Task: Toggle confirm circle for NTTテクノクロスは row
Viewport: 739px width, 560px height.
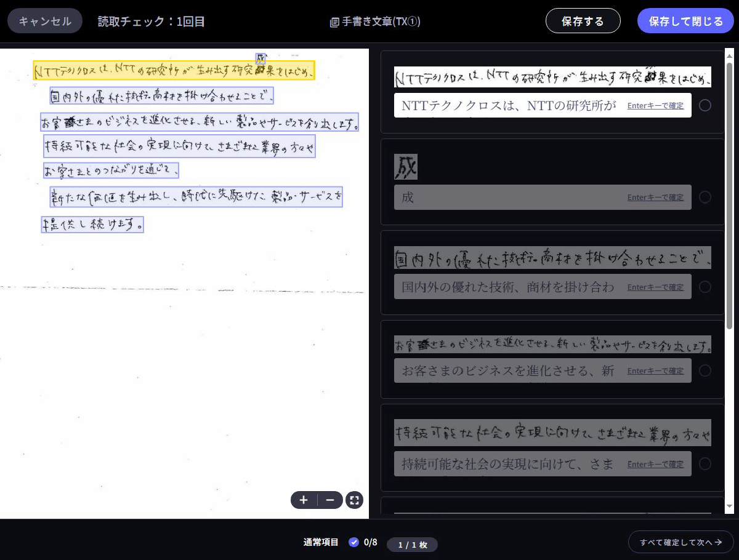Action: [705, 105]
